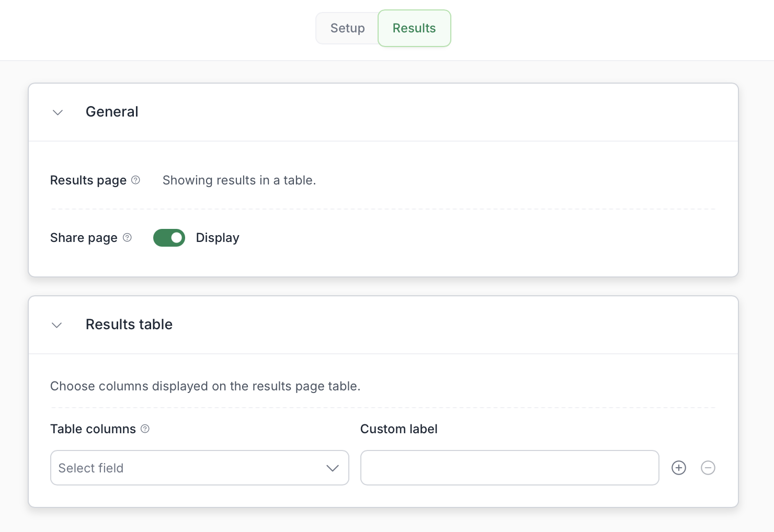774x532 pixels.
Task: Click the "Showing results in a table" text
Action: (x=239, y=180)
